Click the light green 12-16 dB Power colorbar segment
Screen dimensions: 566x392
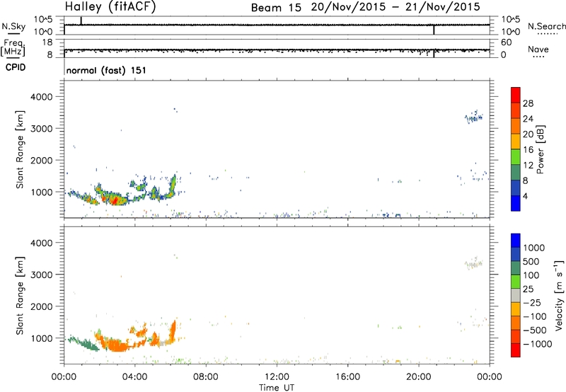point(516,157)
